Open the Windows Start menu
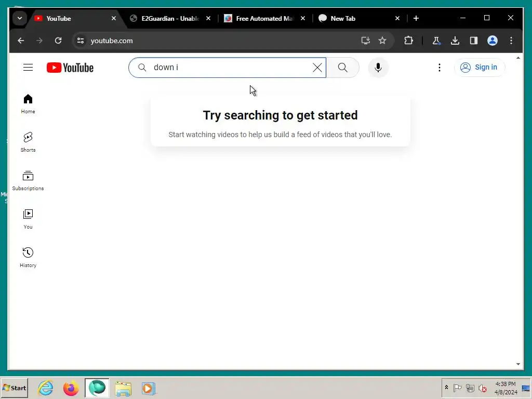The image size is (532, 399). pyautogui.click(x=14, y=388)
